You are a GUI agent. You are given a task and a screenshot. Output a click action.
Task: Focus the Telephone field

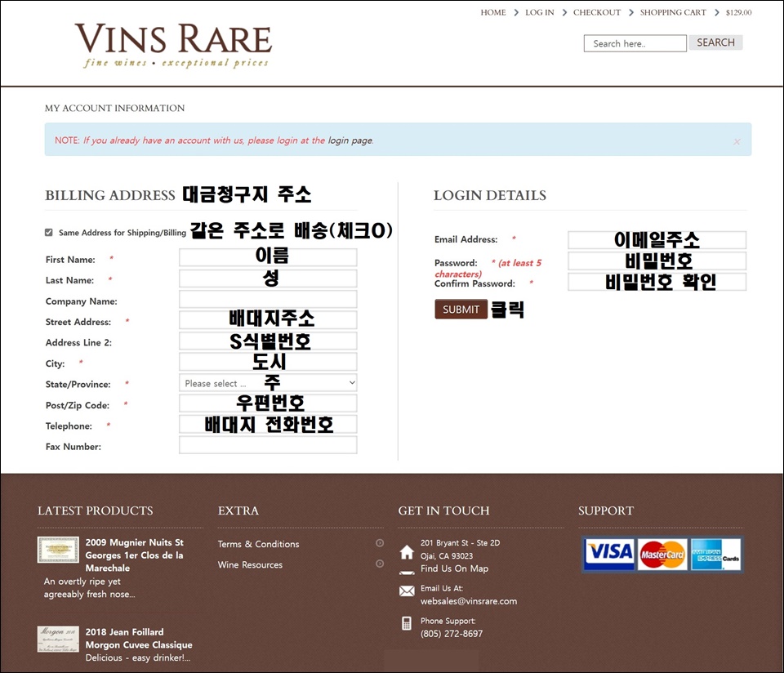pos(268,424)
